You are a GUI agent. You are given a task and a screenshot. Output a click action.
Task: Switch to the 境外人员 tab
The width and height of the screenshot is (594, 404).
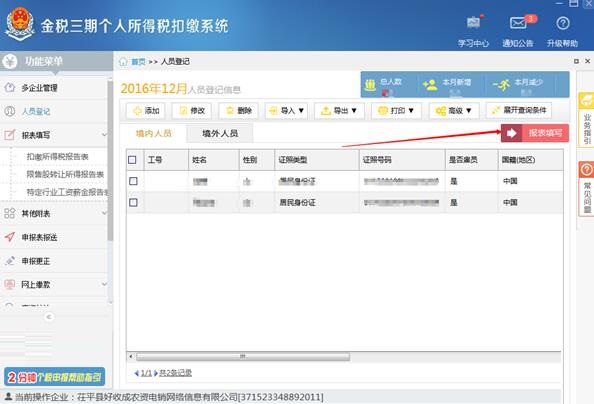220,133
